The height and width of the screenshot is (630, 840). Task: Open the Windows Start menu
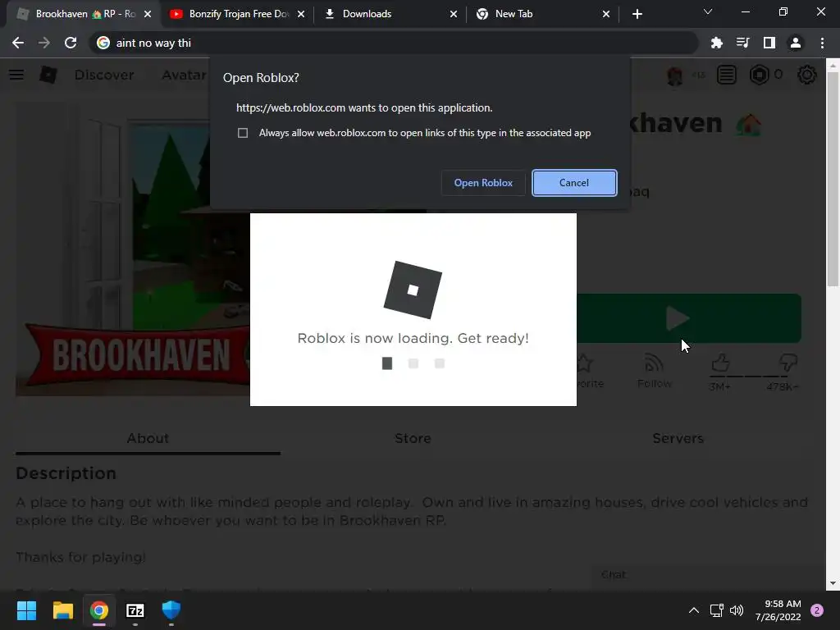(x=26, y=610)
